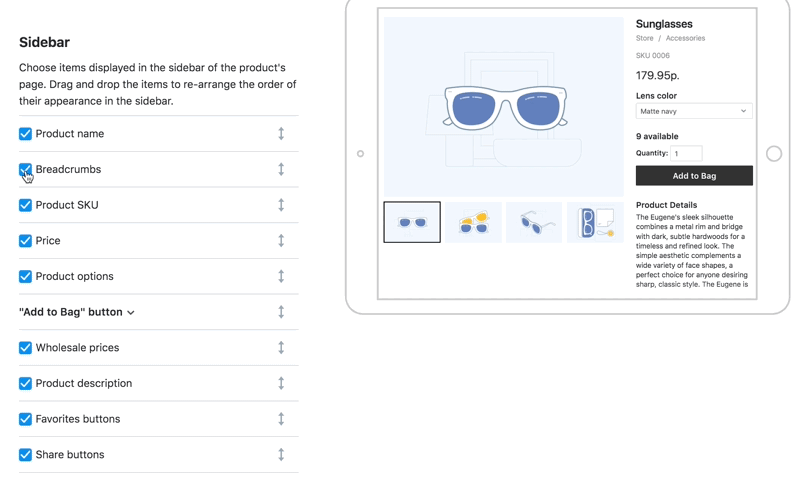Select the yellow sunglasses thumbnail
The height and width of the screenshot is (478, 808).
(473, 222)
